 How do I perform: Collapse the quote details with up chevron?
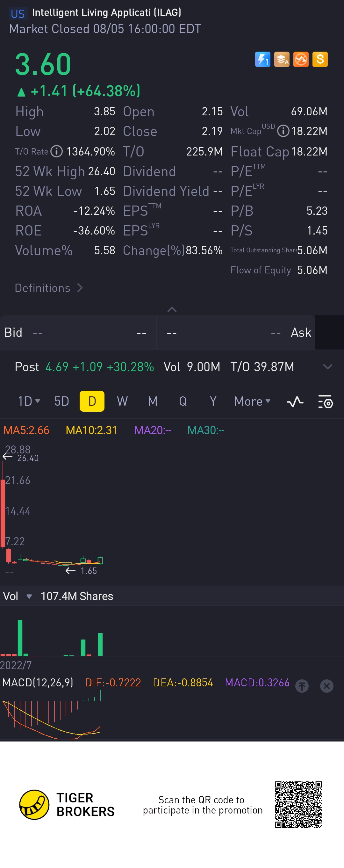click(172, 309)
